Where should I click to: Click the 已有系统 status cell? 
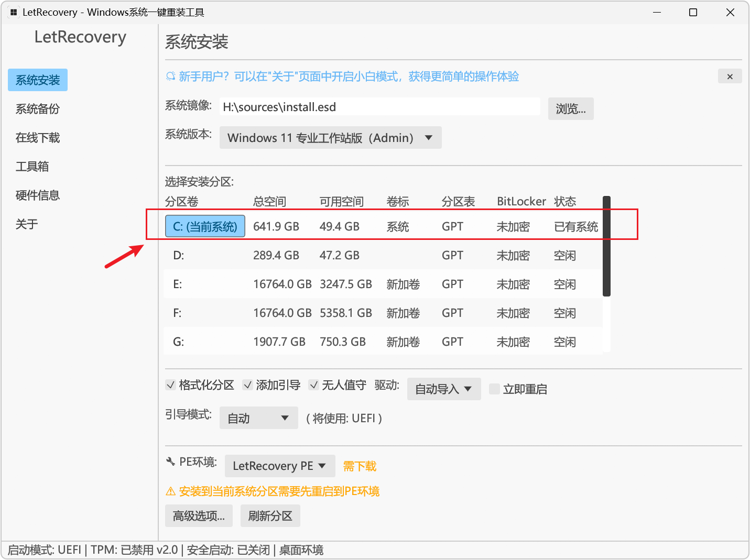pyautogui.click(x=576, y=226)
